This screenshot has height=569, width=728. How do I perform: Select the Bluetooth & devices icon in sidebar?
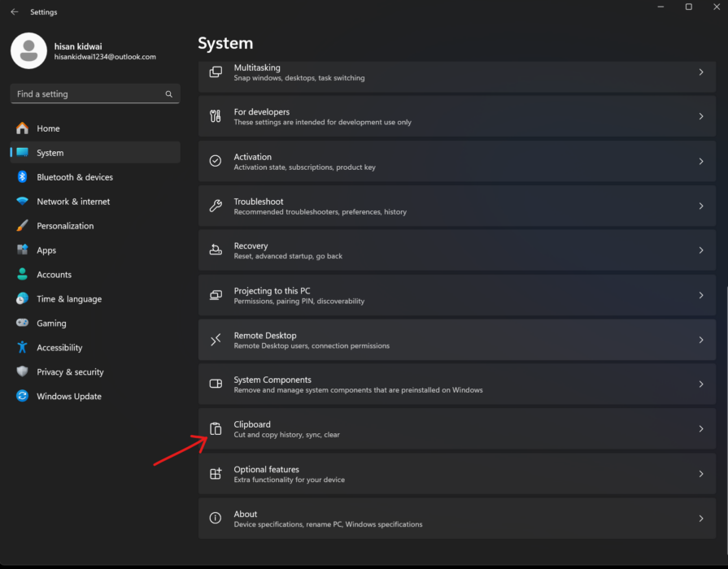click(x=22, y=177)
